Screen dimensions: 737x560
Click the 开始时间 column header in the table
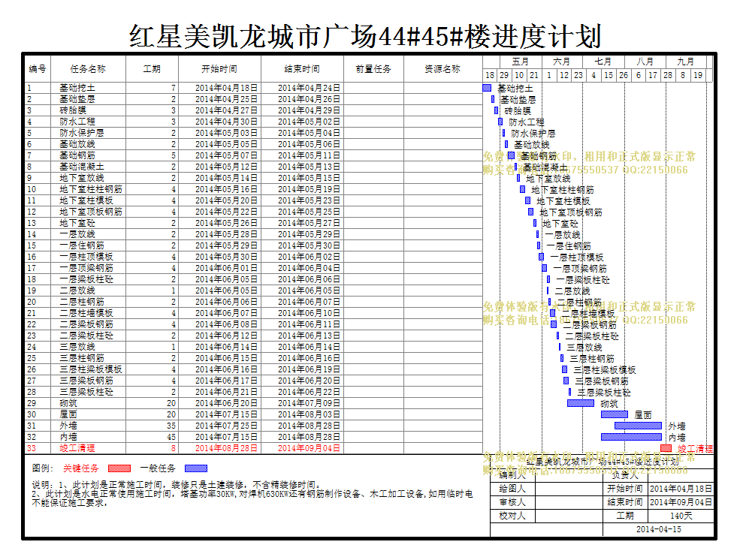pyautogui.click(x=219, y=69)
